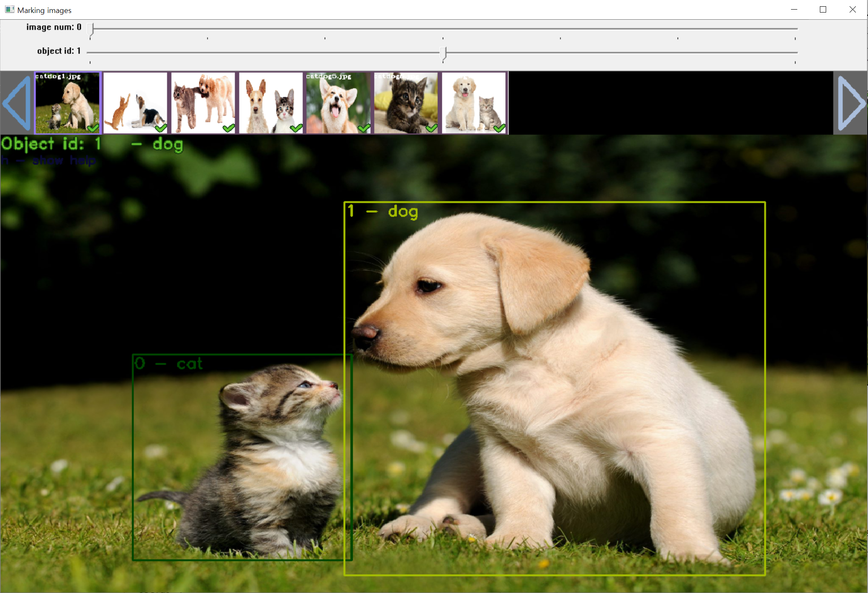Select the catdog1.jpg thumbnail
The height and width of the screenshot is (593, 868).
click(67, 103)
